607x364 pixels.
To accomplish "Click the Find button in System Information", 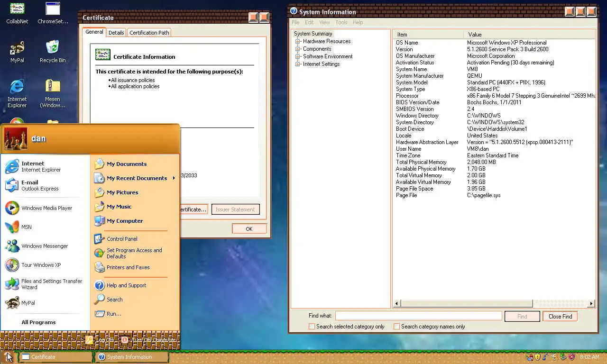I will [522, 317].
